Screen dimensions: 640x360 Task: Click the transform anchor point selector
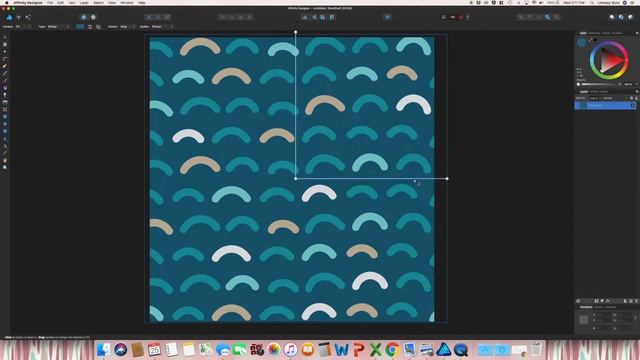(x=583, y=320)
